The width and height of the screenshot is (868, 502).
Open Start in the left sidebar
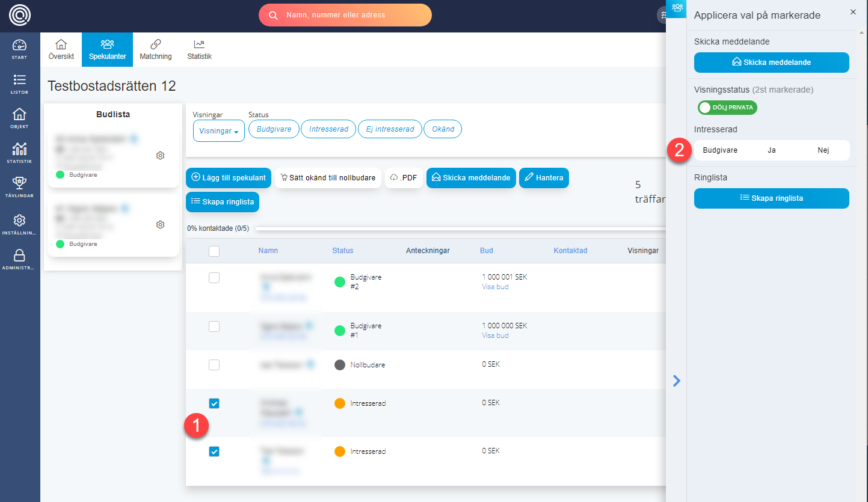click(19, 49)
